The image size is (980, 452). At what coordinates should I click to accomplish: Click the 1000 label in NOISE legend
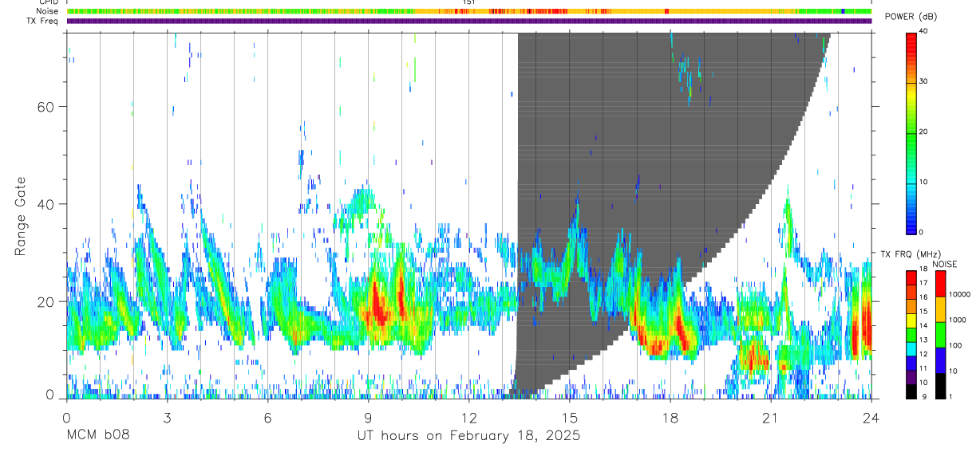click(x=959, y=320)
